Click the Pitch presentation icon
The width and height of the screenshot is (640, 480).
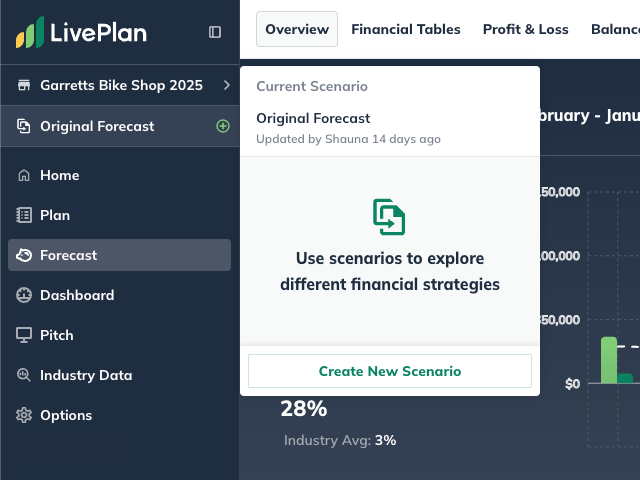[x=24, y=335]
